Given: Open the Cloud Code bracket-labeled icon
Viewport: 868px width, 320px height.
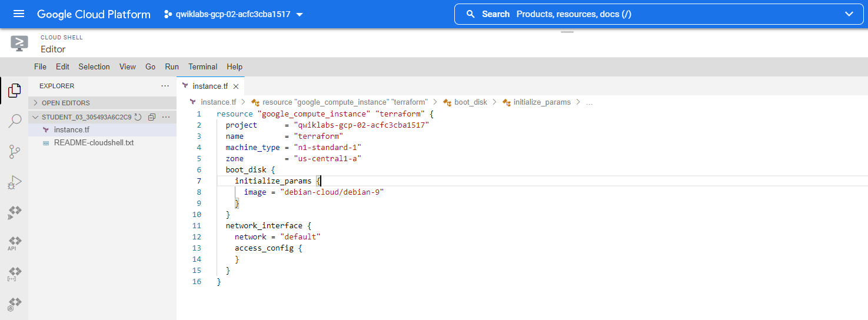Looking at the screenshot, I should pos(15,274).
